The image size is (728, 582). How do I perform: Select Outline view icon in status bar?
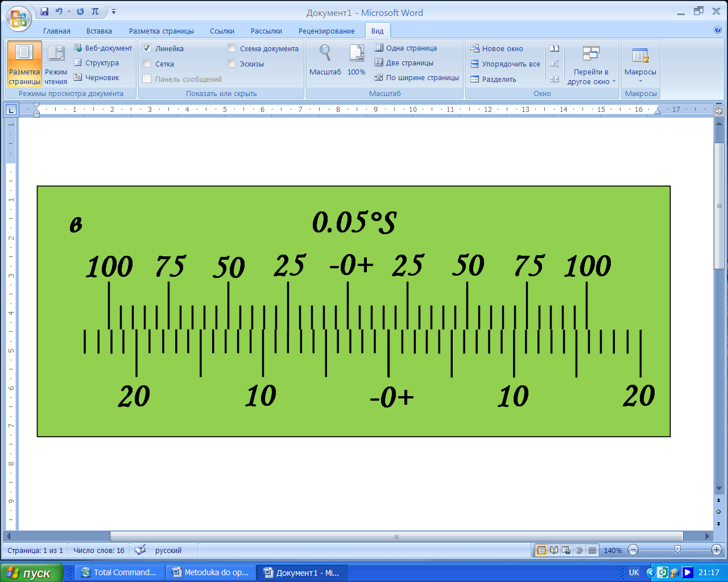click(580, 550)
